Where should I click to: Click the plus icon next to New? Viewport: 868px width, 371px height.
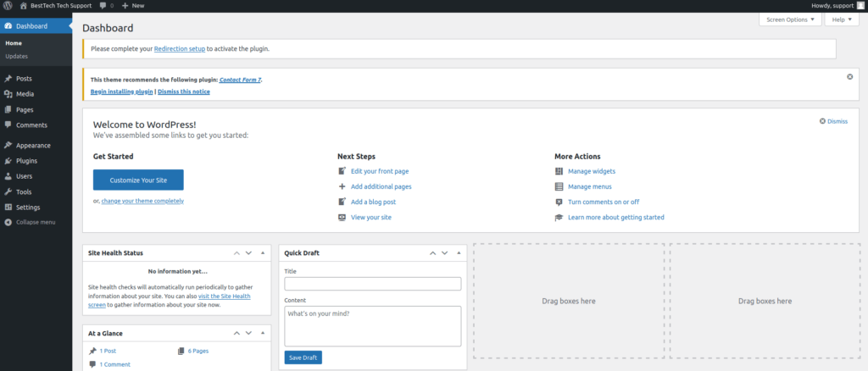[x=125, y=6]
